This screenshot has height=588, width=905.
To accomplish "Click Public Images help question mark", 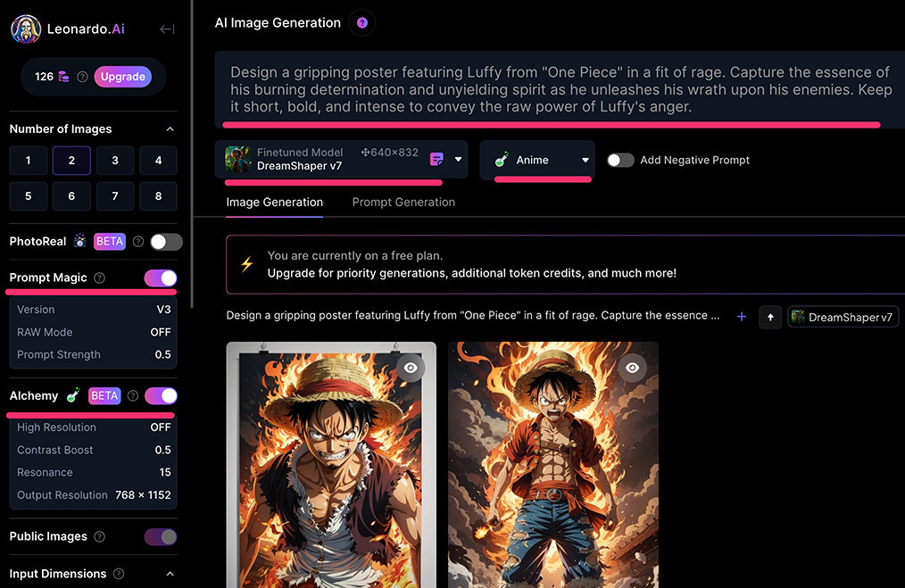I will click(x=99, y=536).
